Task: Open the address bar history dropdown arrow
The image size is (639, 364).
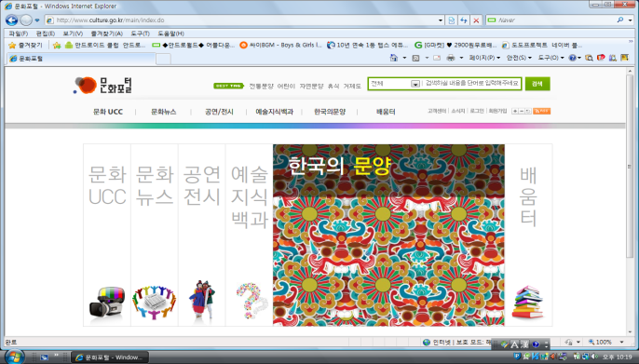Action: point(441,20)
